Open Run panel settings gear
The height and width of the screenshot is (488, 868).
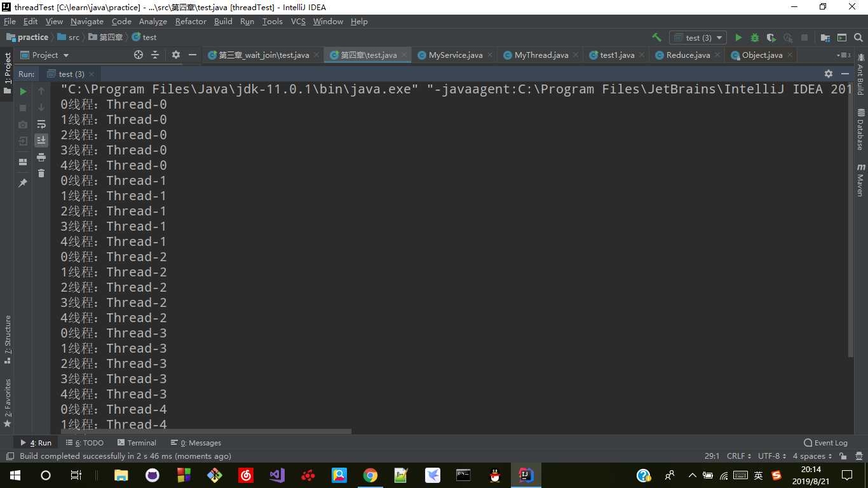tap(829, 74)
